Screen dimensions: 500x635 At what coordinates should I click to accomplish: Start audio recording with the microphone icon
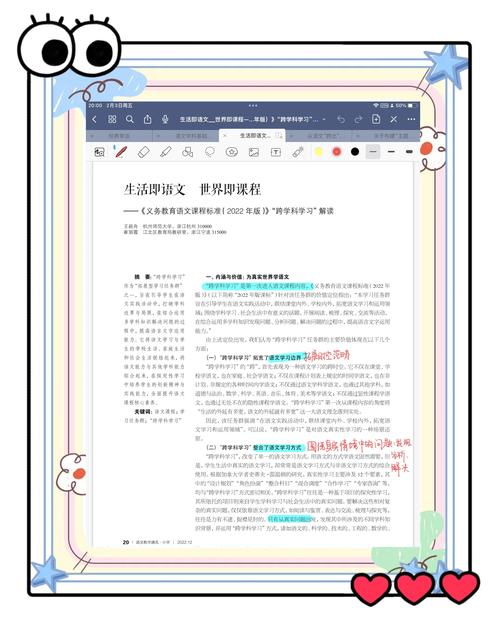pyautogui.click(x=165, y=119)
